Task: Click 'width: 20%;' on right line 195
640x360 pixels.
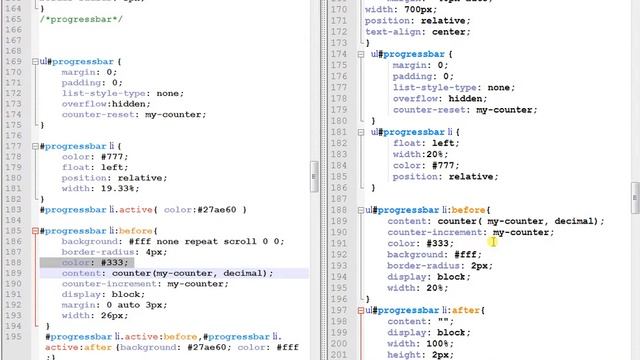Action: tap(418, 288)
